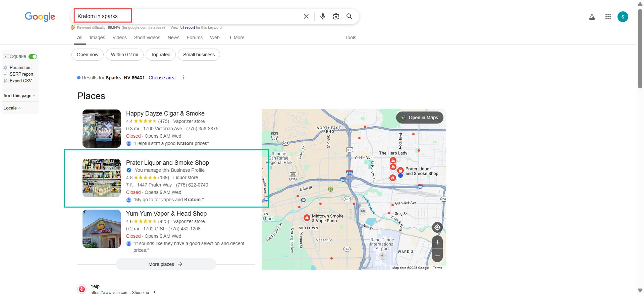This screenshot has height=294, width=644.
Task: Open the Google account avatar menu
Action: pyautogui.click(x=623, y=17)
